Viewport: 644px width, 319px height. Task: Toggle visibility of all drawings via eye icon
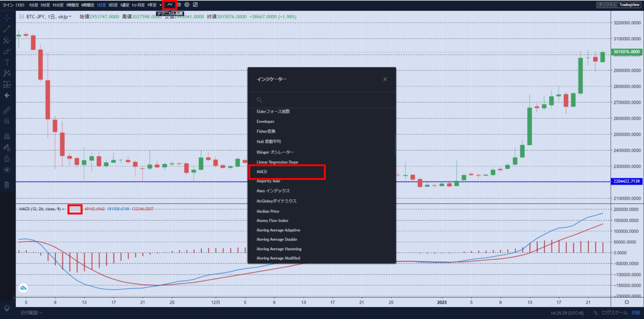(7, 169)
